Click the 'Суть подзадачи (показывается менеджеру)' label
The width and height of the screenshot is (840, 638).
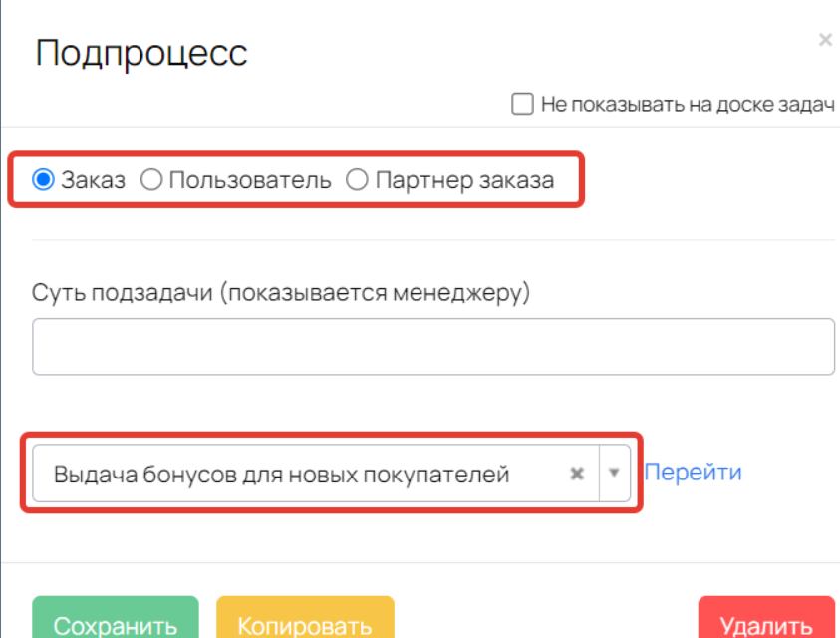click(x=281, y=293)
